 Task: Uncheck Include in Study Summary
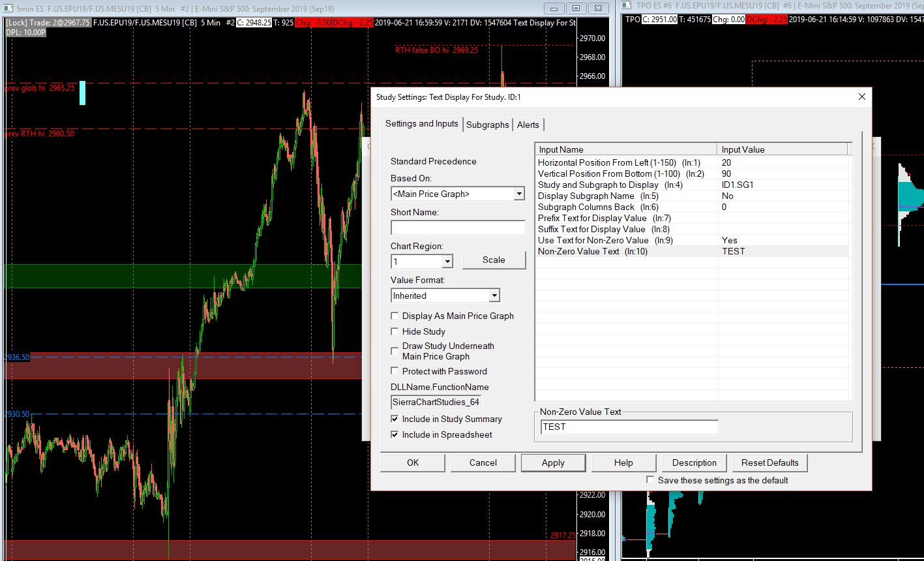[x=395, y=419]
